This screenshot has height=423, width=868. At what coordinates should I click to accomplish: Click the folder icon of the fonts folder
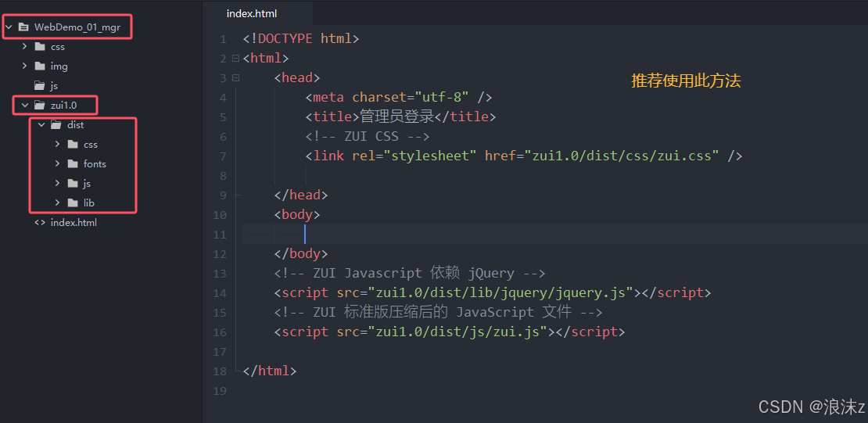pyautogui.click(x=73, y=163)
